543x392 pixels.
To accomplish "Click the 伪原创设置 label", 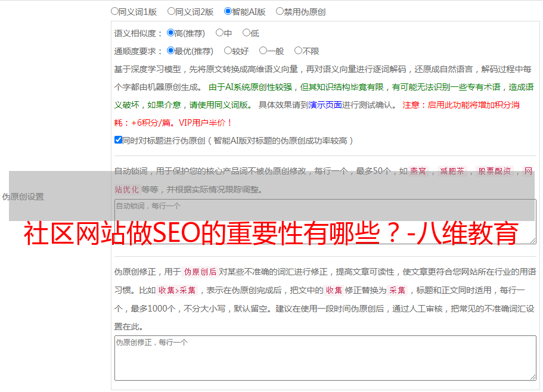I will tap(23, 197).
